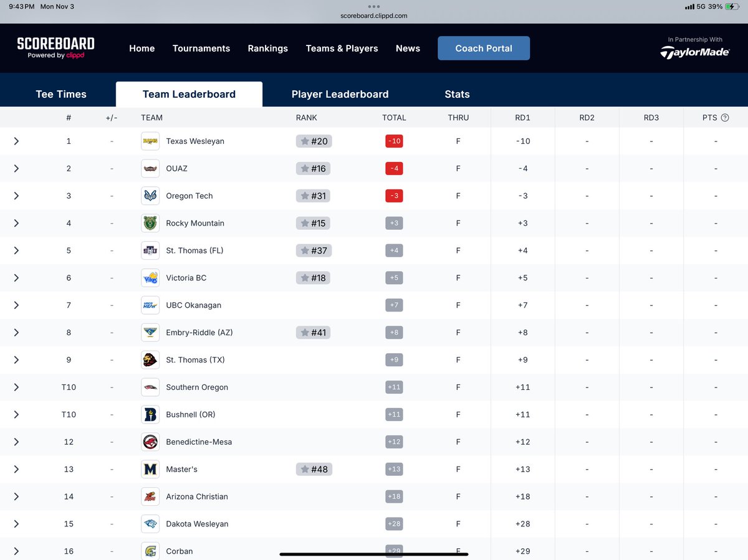748x560 pixels.
Task: Open the Benedictine-Mesa team name link
Action: tap(199, 442)
